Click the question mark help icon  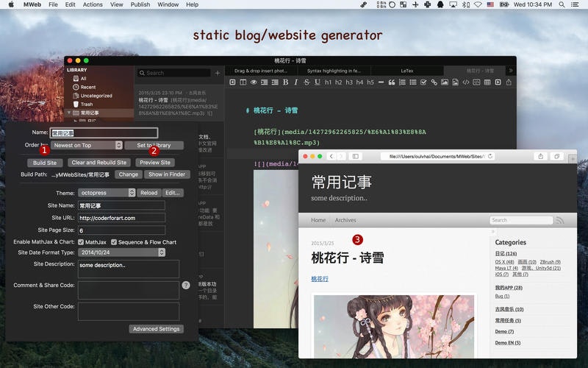pyautogui.click(x=186, y=285)
